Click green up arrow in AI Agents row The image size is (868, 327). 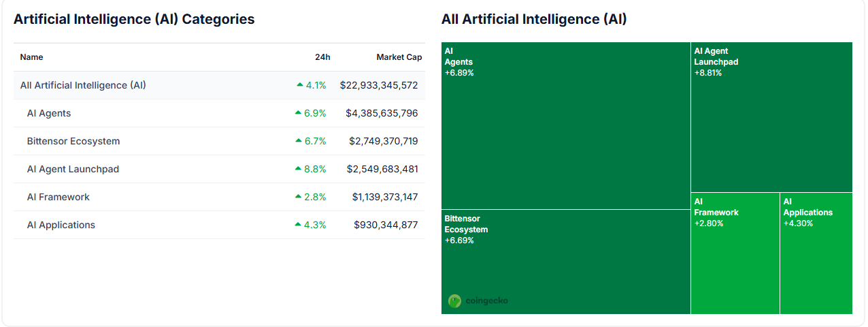tap(298, 113)
